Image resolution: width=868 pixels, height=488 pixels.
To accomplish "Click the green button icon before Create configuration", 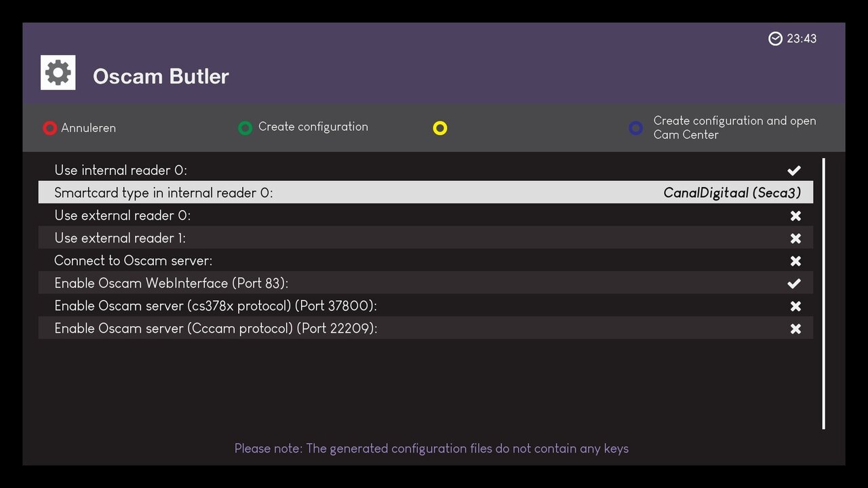I will point(245,127).
